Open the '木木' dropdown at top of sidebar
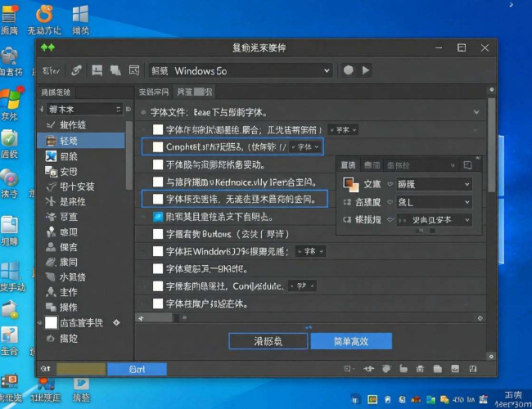532x409 pixels. point(84,109)
